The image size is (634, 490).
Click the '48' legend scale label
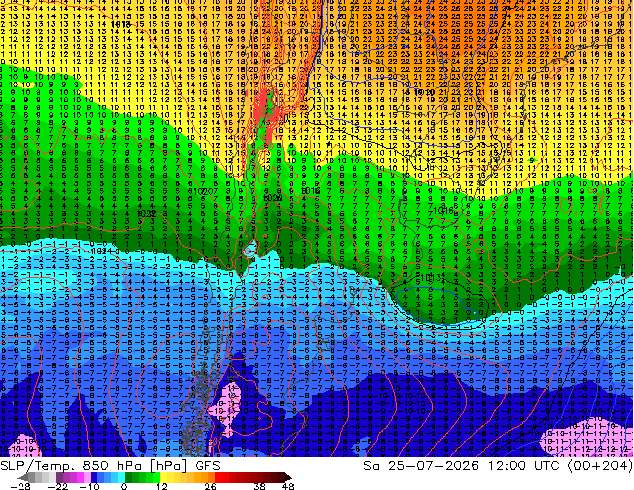(x=288, y=486)
